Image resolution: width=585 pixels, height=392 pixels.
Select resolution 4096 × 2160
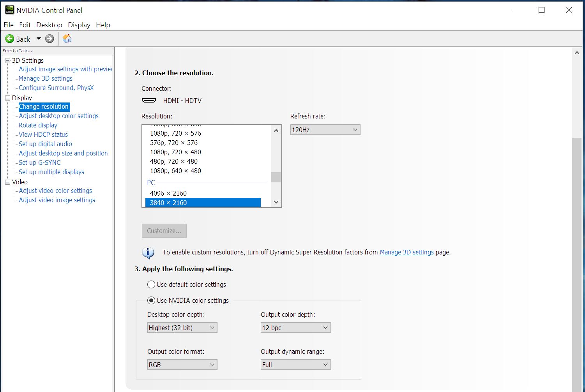[203, 193]
